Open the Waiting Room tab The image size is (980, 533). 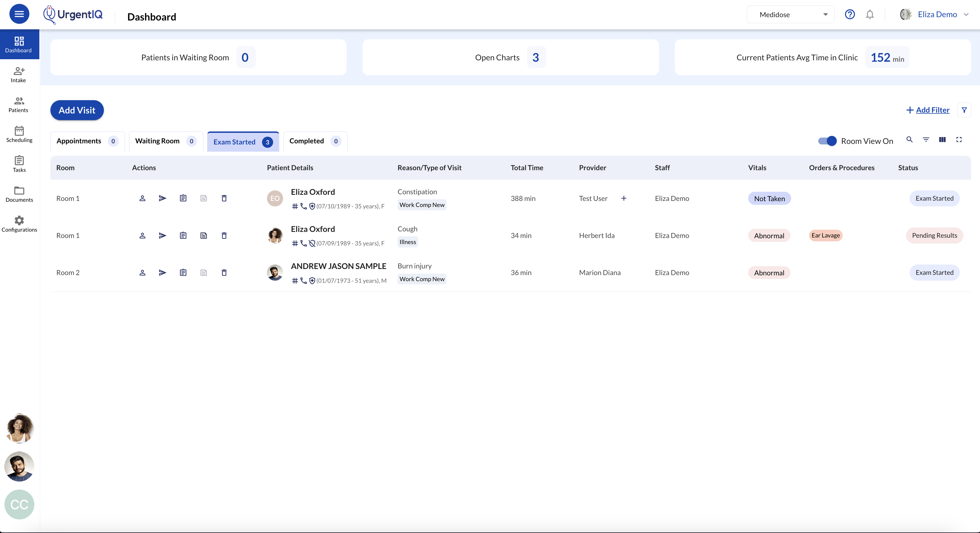tap(157, 141)
